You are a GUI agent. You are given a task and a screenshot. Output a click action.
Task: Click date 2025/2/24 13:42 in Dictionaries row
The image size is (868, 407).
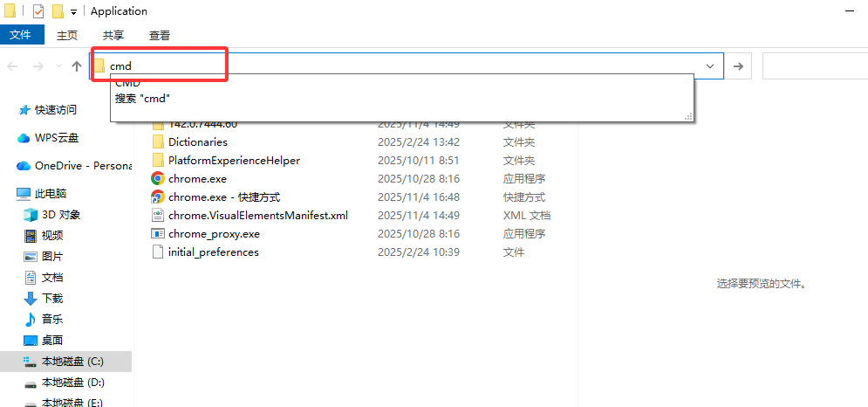coord(417,142)
